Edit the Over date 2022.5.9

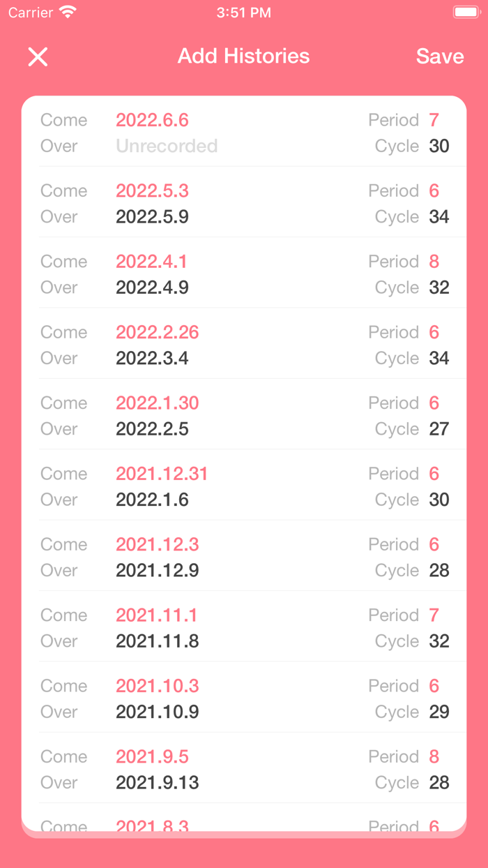coord(152,217)
